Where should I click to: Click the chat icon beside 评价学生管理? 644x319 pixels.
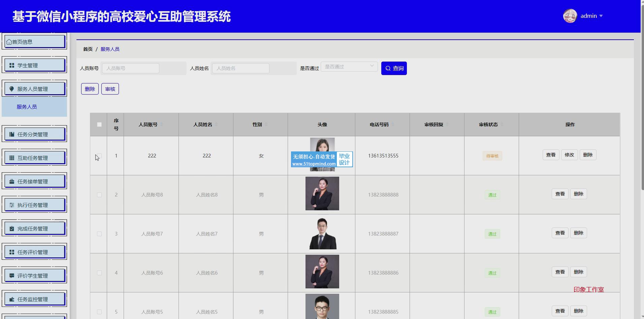[12, 276]
